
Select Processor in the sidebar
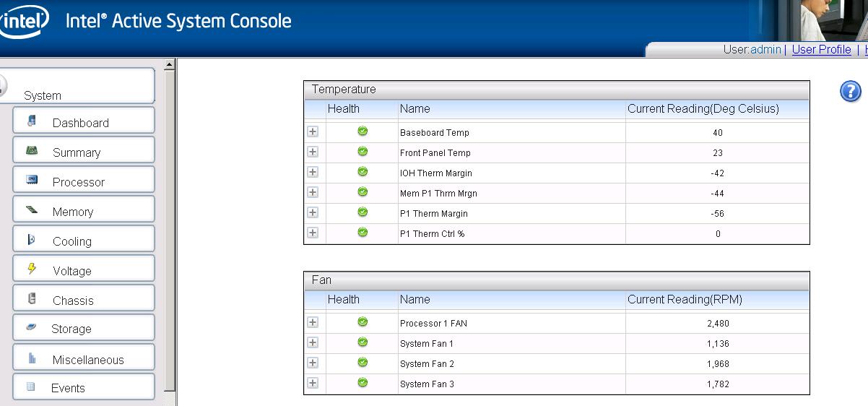84,180
